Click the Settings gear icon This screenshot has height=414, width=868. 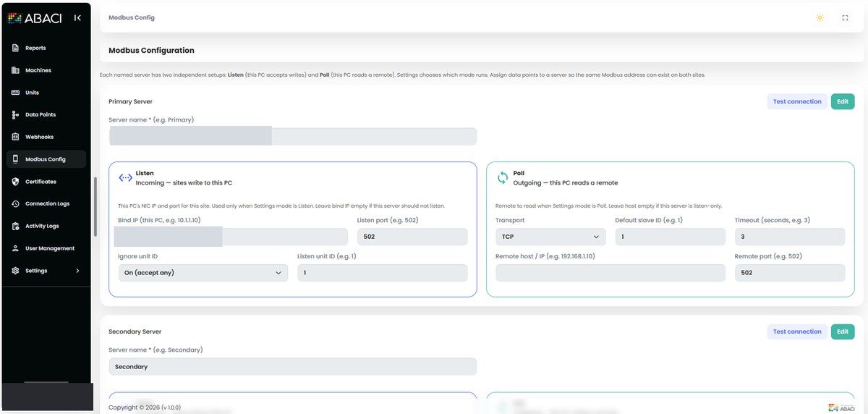[16, 271]
